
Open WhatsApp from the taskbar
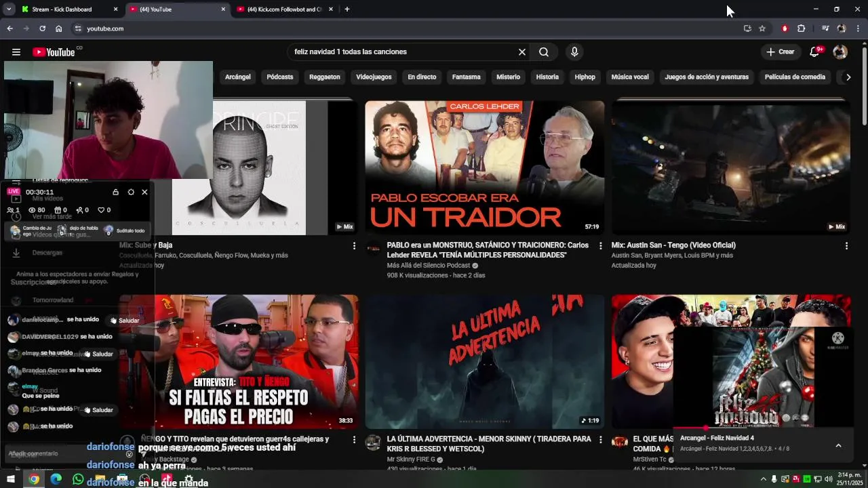[x=78, y=479]
